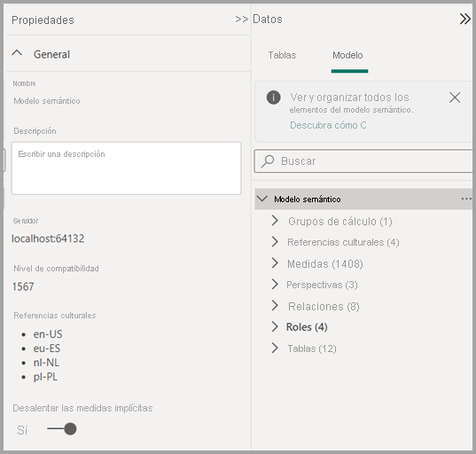Collapse the Propiedades pane with double chevron
Viewport: 476px width, 454px height.
pyautogui.click(x=241, y=20)
